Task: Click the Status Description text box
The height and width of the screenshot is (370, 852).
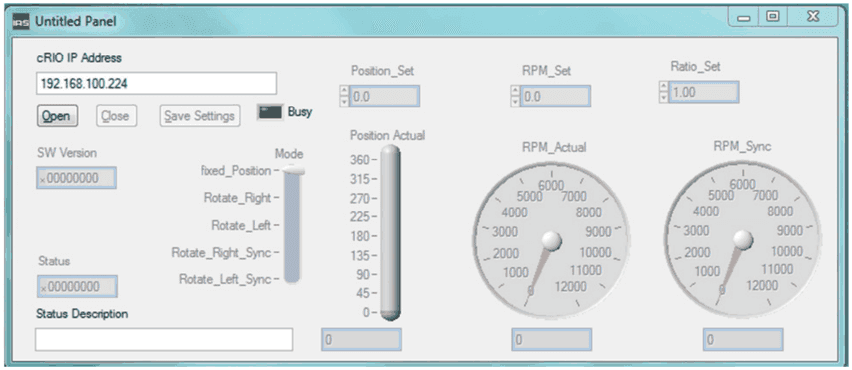Action: [x=164, y=340]
